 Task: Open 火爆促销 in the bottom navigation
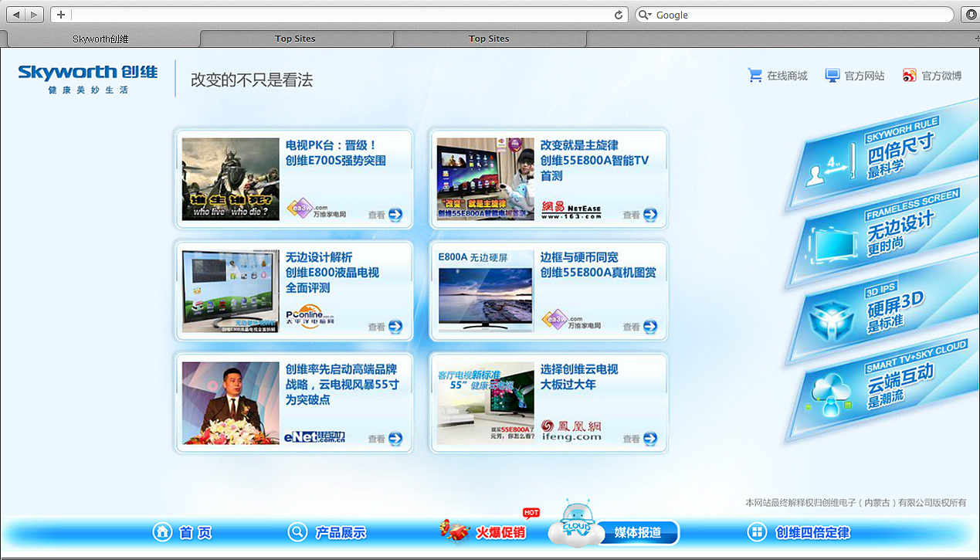(500, 532)
